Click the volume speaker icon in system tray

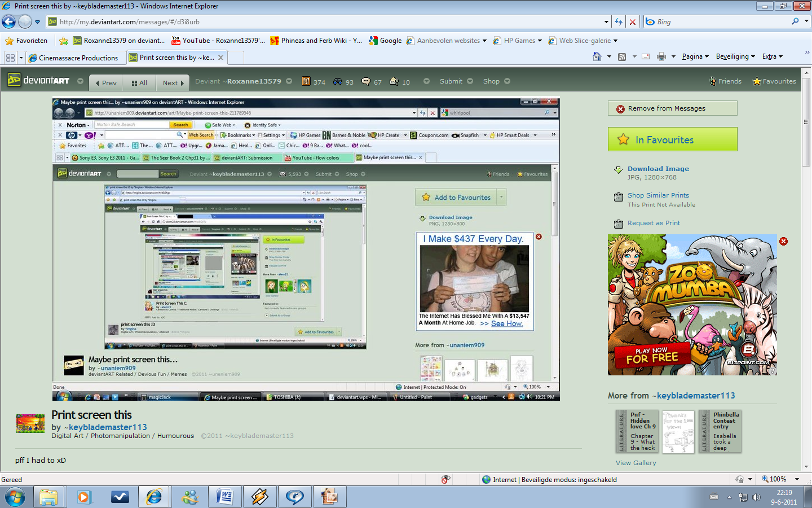(756, 497)
